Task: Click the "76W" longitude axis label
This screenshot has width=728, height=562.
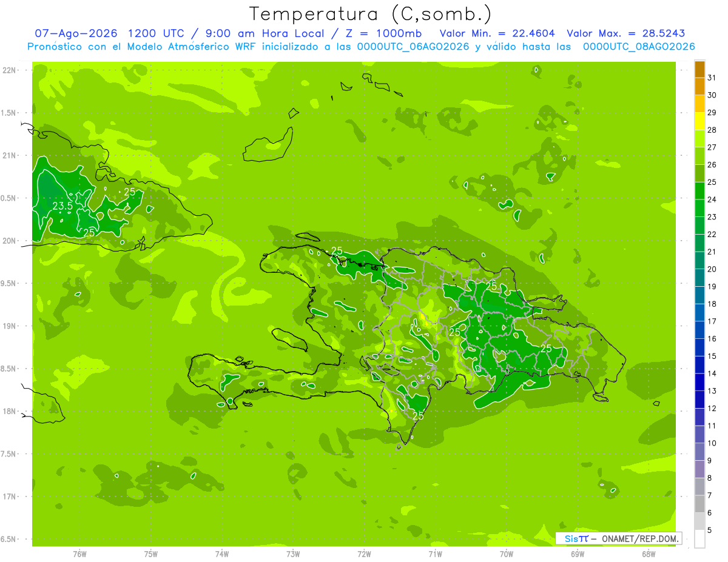Action: tap(79, 554)
